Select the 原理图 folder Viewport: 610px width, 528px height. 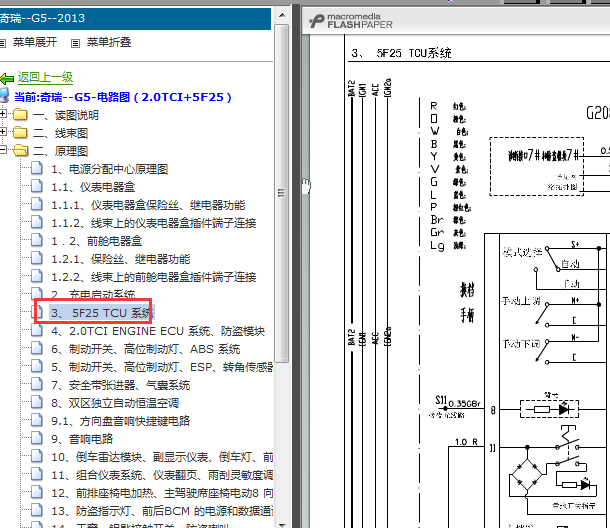pyautogui.click(x=60, y=151)
